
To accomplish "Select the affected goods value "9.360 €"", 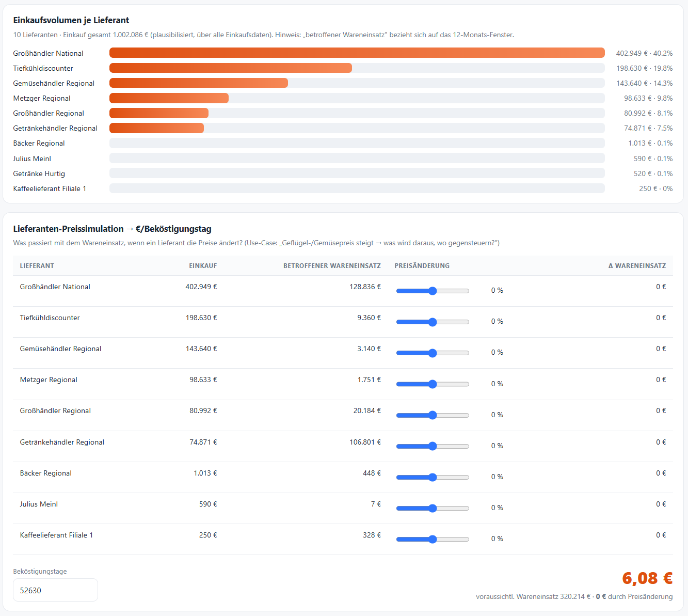I will tap(369, 318).
